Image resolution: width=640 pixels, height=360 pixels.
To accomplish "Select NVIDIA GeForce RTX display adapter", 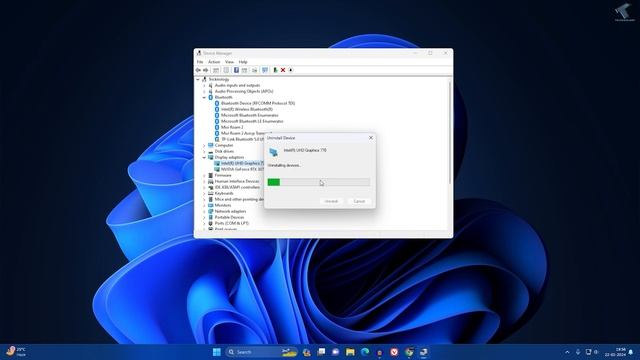I will pos(242,169).
